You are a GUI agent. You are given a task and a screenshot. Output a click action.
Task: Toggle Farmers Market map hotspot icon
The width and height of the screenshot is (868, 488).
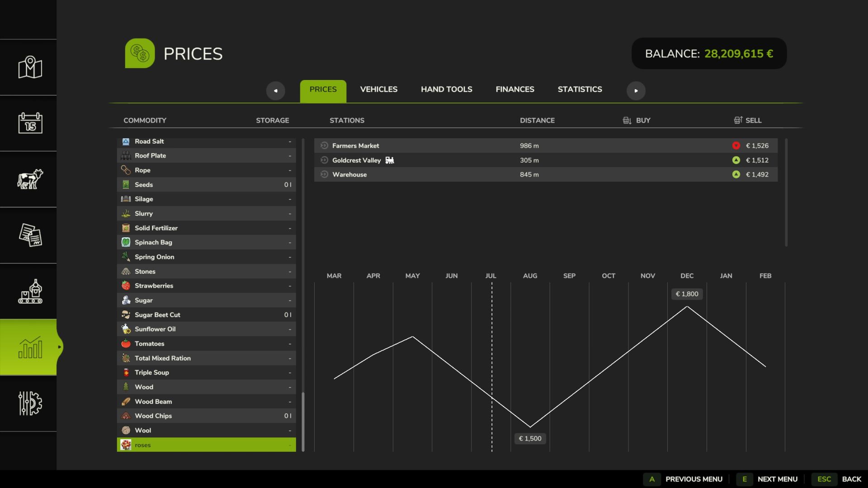(x=324, y=145)
